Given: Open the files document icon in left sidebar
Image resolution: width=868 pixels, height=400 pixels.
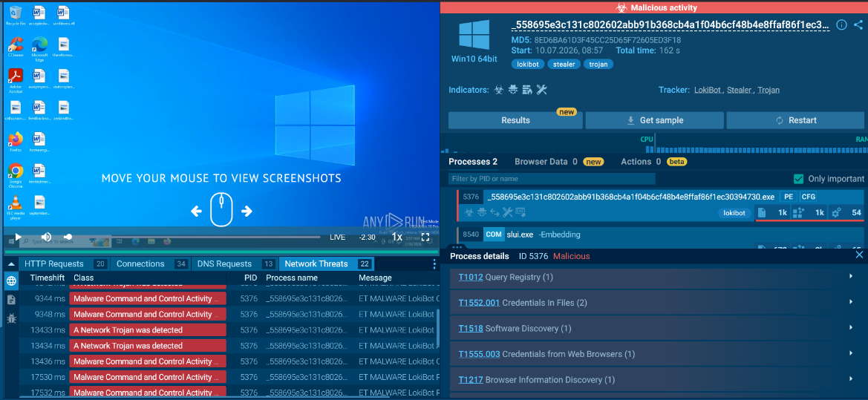Looking at the screenshot, I should click(11, 300).
